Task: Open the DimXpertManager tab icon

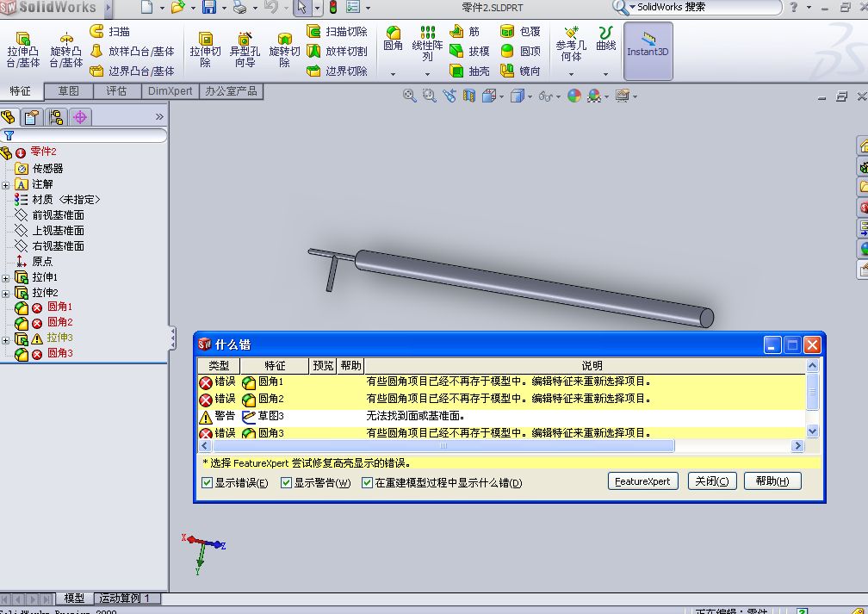Action: [80, 117]
